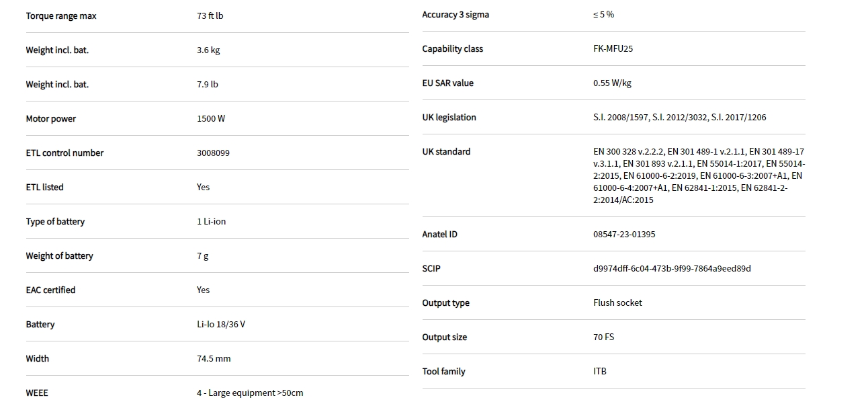Select the UK legislation S.I. text
Viewport: 868px width, 408px height.
click(679, 118)
